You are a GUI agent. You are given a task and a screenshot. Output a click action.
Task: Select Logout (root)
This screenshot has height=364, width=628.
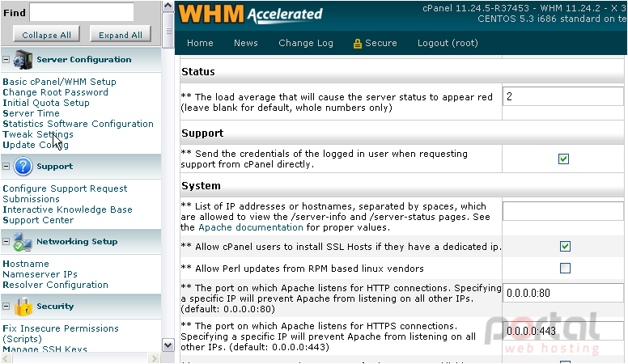(x=448, y=43)
